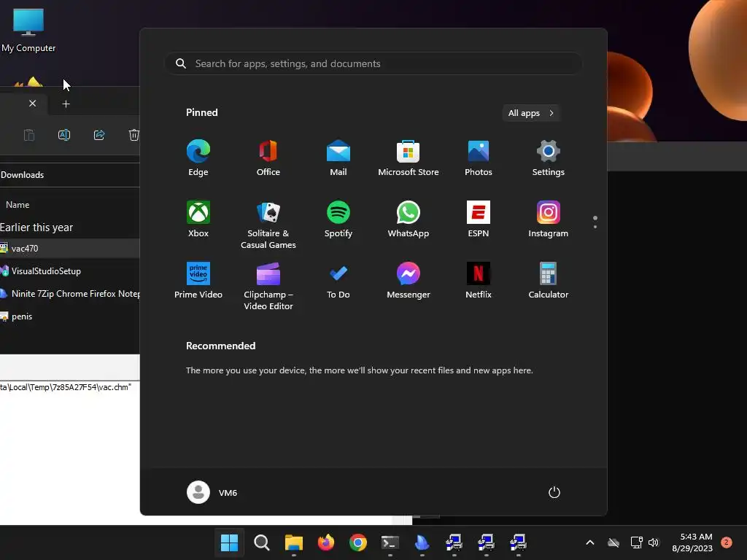The image size is (747, 560).
Task: Open My Computer desktop icon
Action: click(x=28, y=30)
